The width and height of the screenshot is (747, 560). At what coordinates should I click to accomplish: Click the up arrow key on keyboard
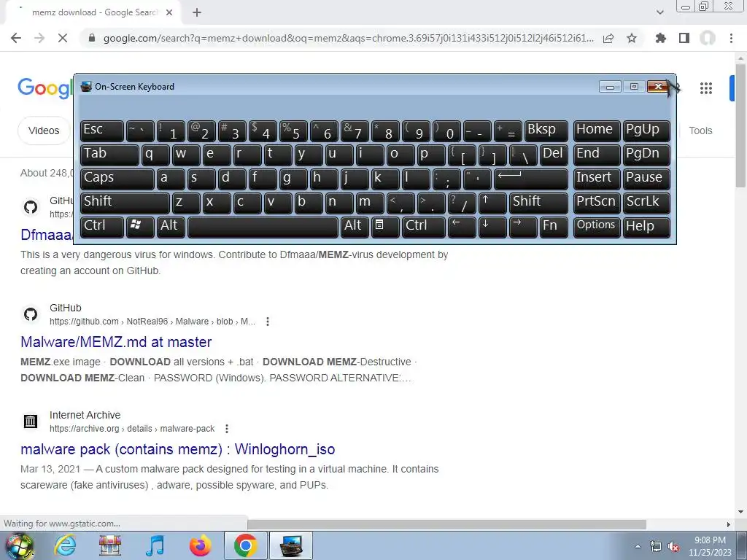pos(492,203)
